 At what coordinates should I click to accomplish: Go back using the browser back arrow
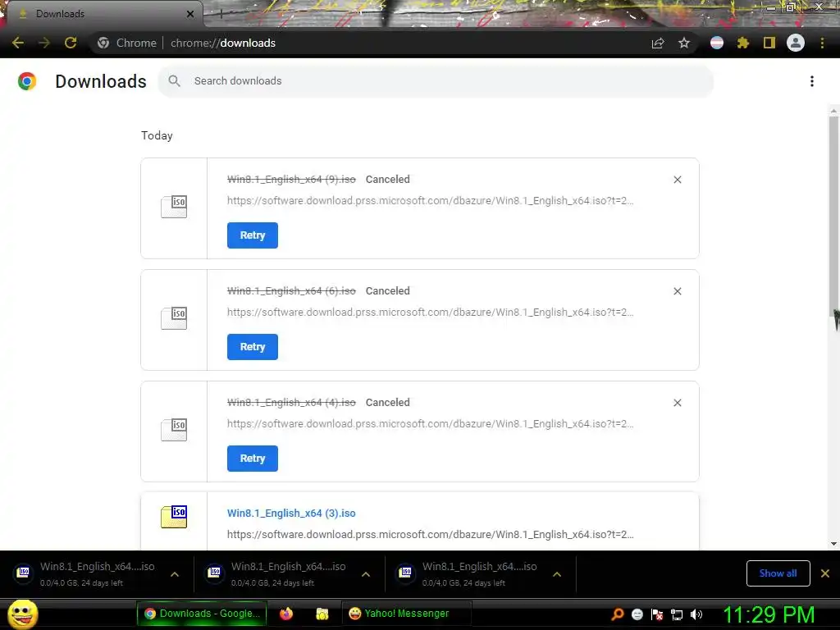pyautogui.click(x=18, y=43)
